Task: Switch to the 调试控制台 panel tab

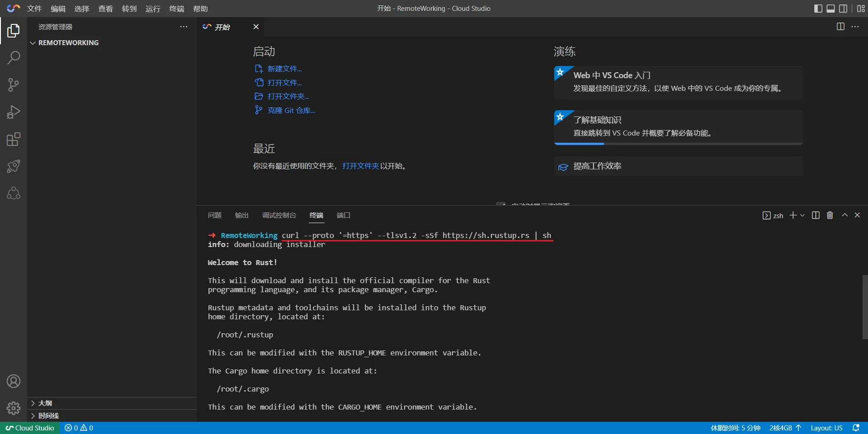Action: (x=279, y=215)
